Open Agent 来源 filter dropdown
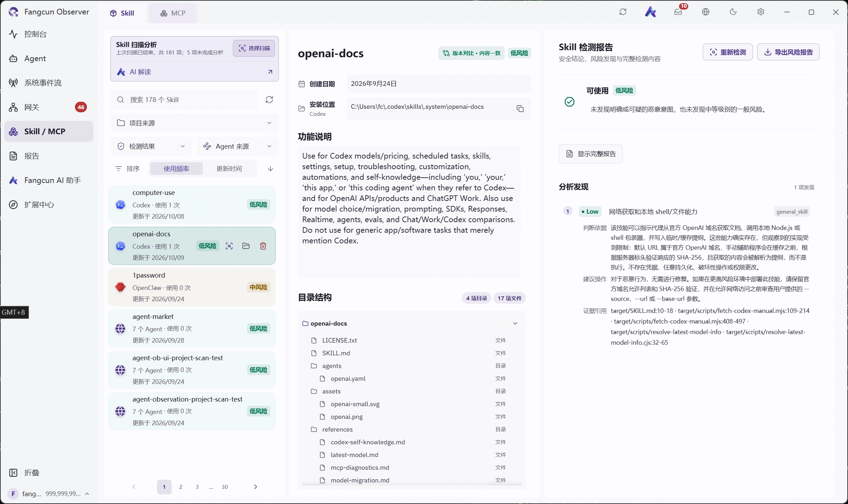The height and width of the screenshot is (504, 848). tap(238, 146)
